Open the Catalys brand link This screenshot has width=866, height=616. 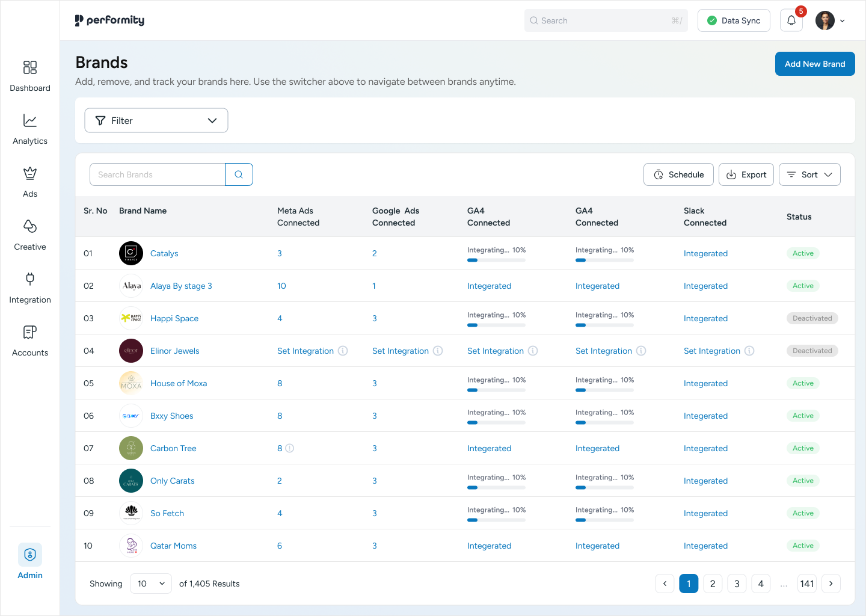[x=164, y=253]
